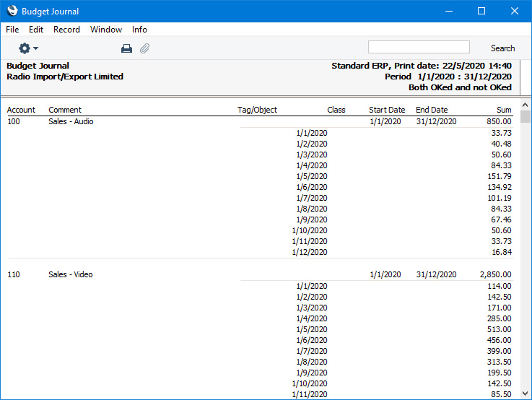Open the Info menu

pyautogui.click(x=139, y=30)
